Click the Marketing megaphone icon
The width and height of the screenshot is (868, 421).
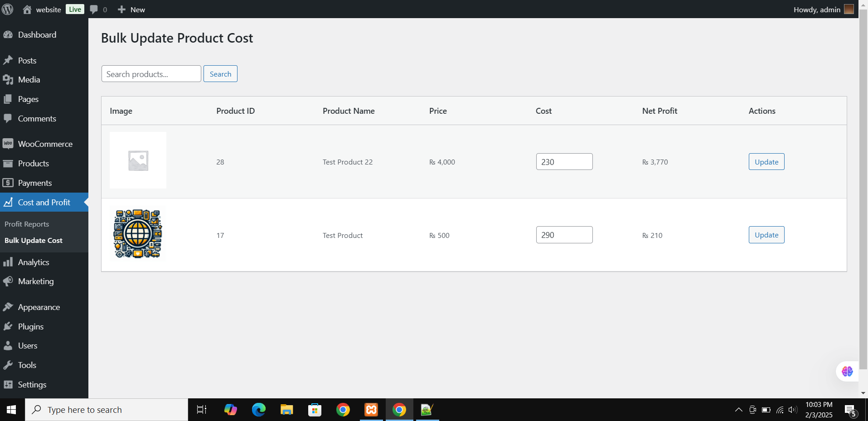pos(8,281)
